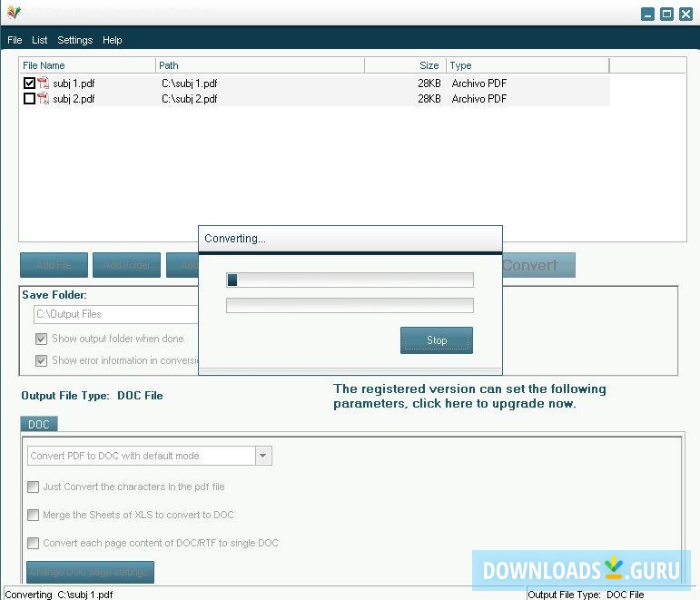Click Archivo PDF type of subj 1.pdf
Screen dimensions: 700x600
coord(479,84)
